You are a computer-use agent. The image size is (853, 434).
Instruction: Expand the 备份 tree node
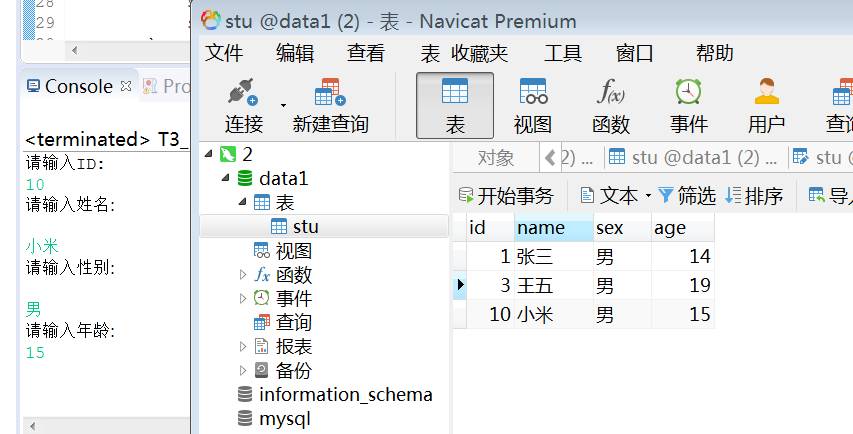coord(243,370)
